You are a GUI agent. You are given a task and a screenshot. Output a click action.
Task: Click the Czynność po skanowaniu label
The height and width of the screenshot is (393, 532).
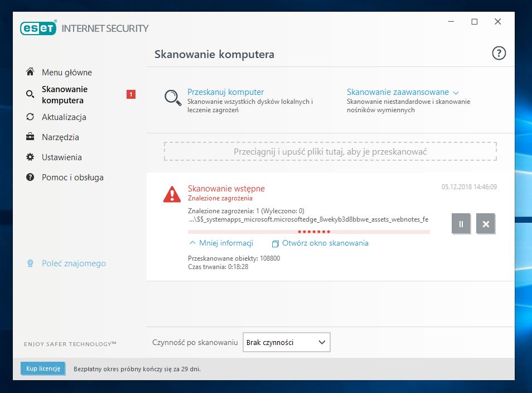tap(195, 342)
